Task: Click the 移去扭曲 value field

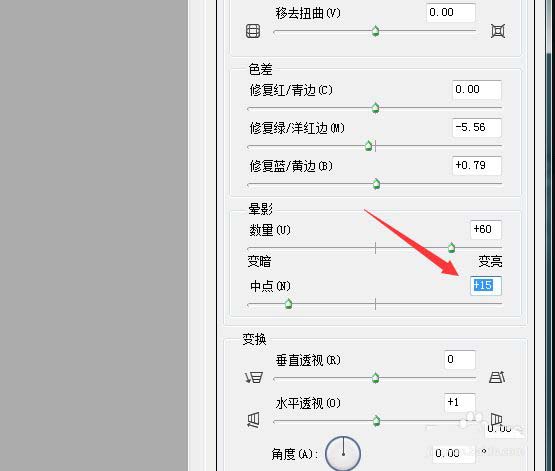Action: (x=451, y=13)
